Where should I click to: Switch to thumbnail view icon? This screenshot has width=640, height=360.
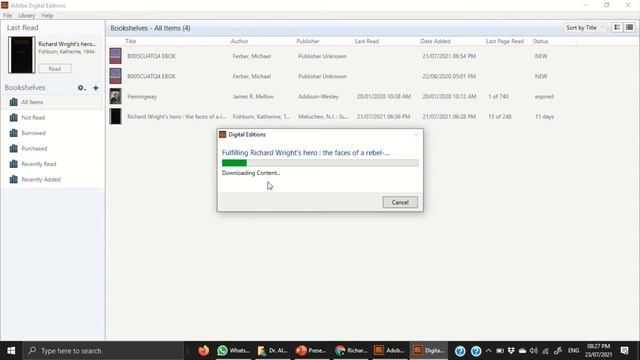pos(617,27)
